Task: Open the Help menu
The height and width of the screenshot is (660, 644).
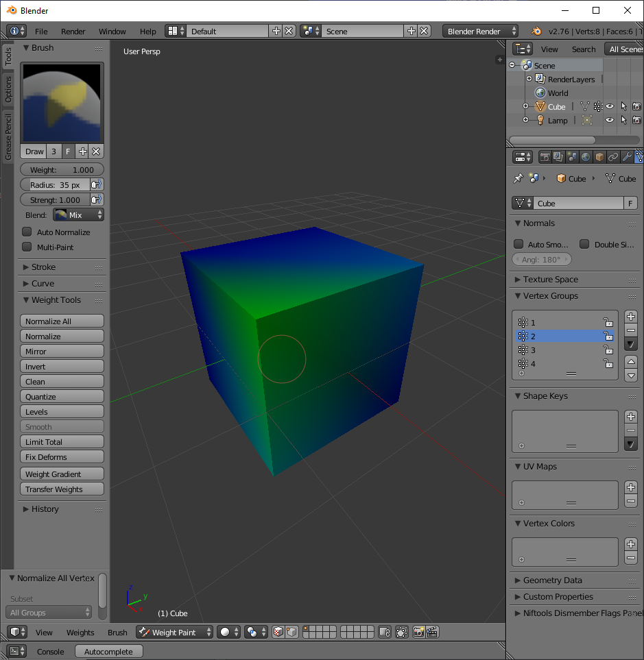Action: (148, 32)
